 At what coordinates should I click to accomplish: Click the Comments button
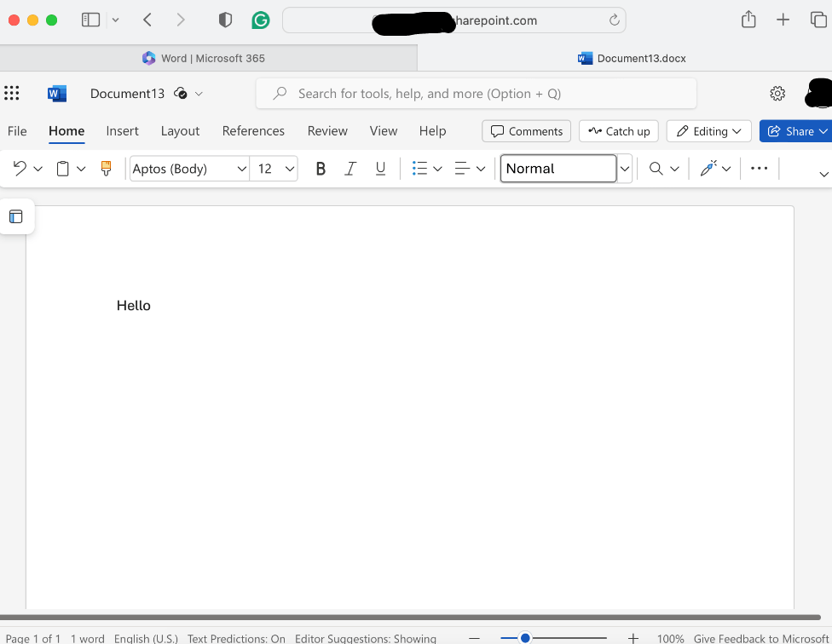(526, 131)
